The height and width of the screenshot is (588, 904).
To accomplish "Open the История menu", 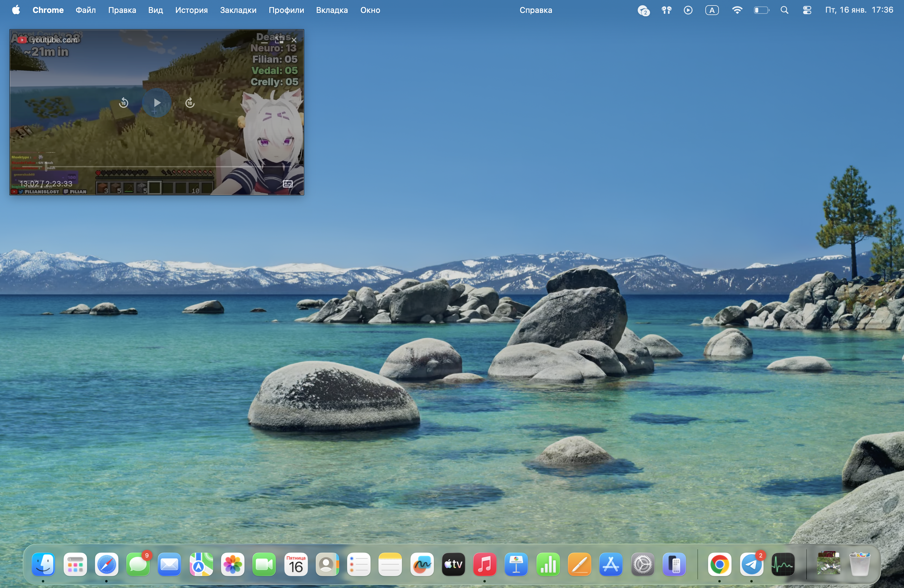I will click(x=191, y=10).
